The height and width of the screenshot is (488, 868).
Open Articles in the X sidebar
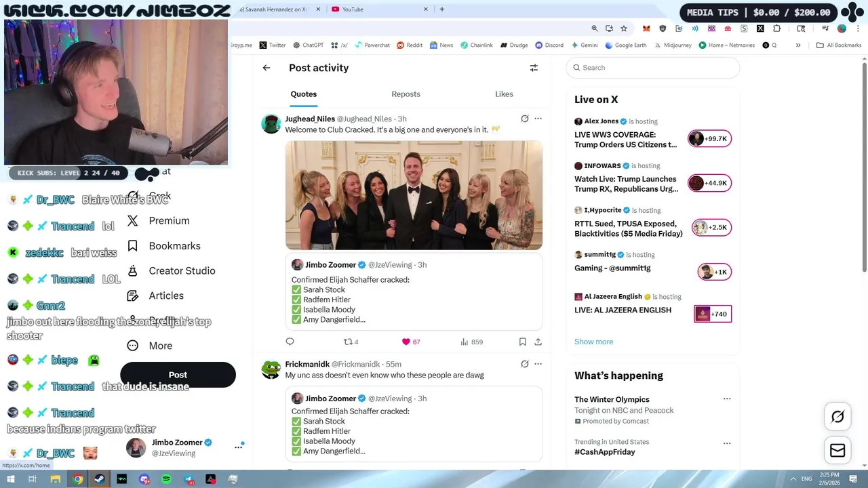(156, 296)
